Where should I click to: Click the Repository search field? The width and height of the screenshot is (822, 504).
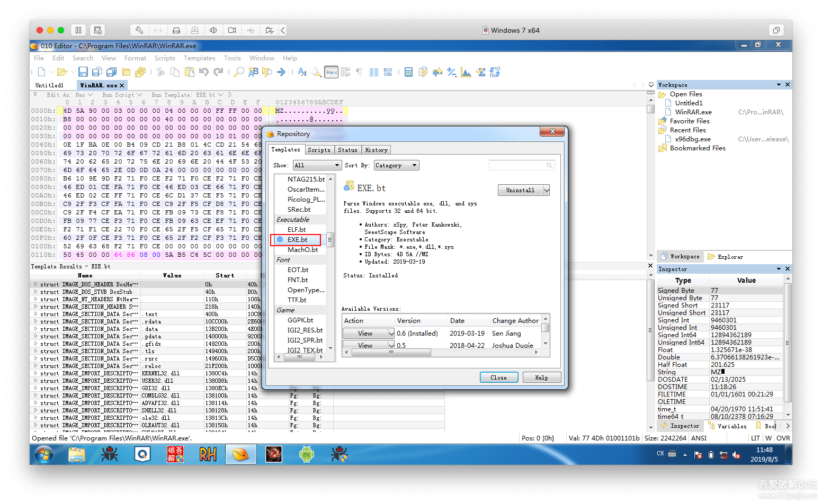(x=522, y=165)
